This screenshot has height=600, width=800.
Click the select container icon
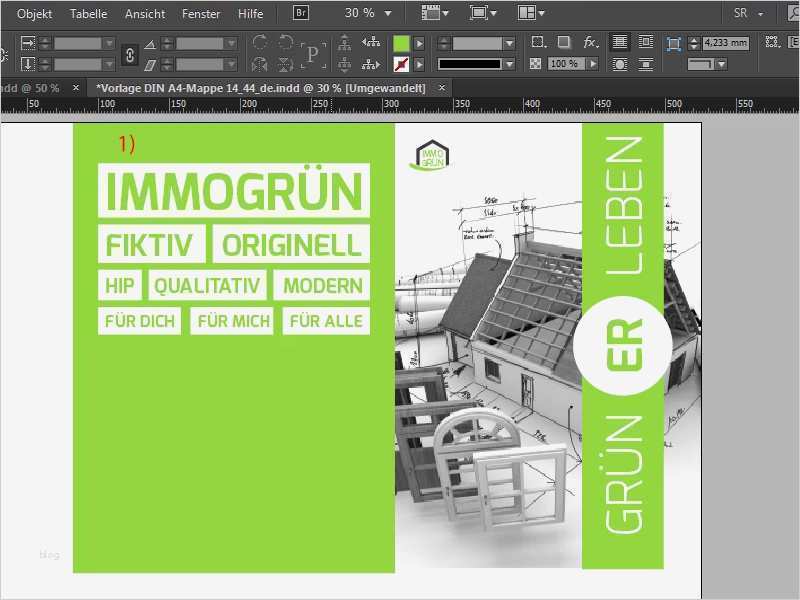[344, 42]
